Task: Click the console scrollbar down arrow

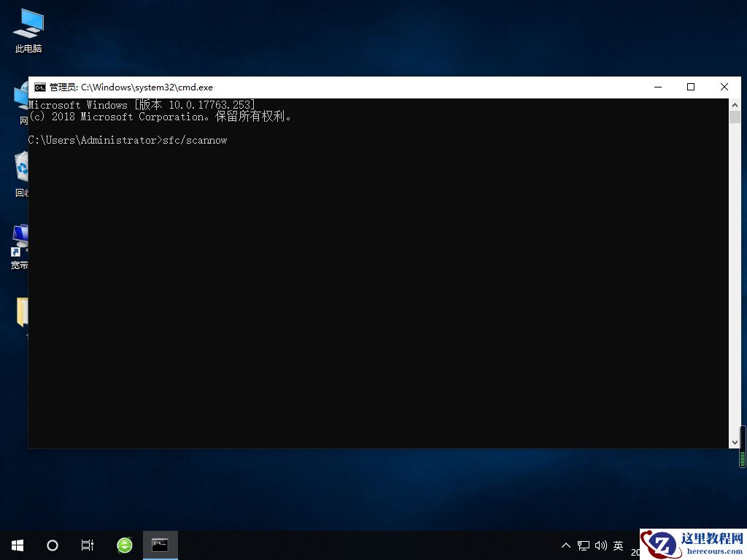Action: 735,441
